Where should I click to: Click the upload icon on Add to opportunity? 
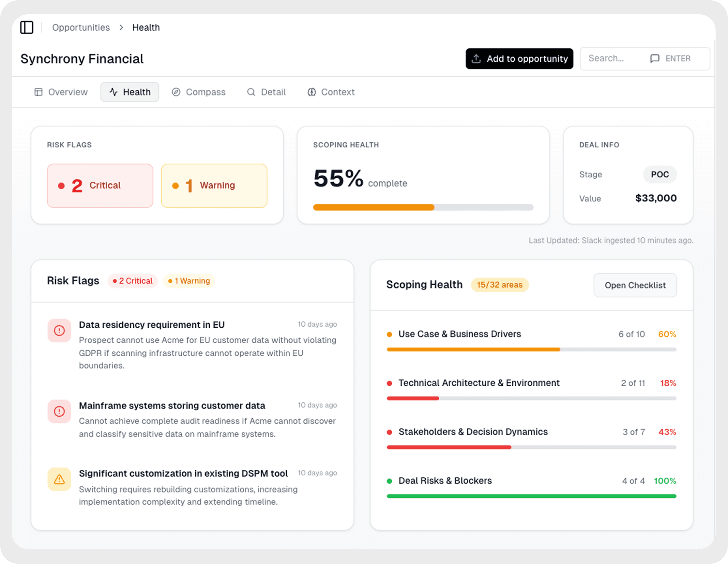pos(476,59)
